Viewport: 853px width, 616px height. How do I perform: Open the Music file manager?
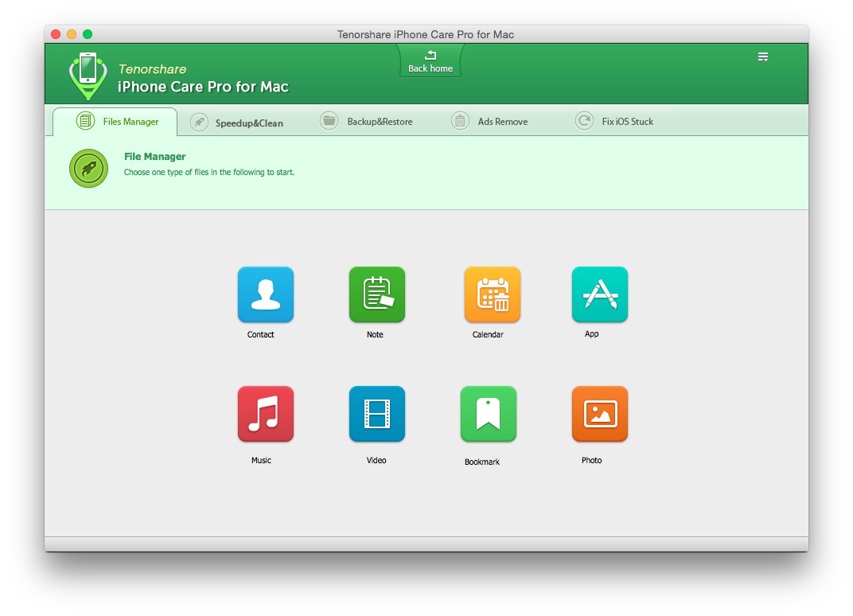tap(265, 413)
